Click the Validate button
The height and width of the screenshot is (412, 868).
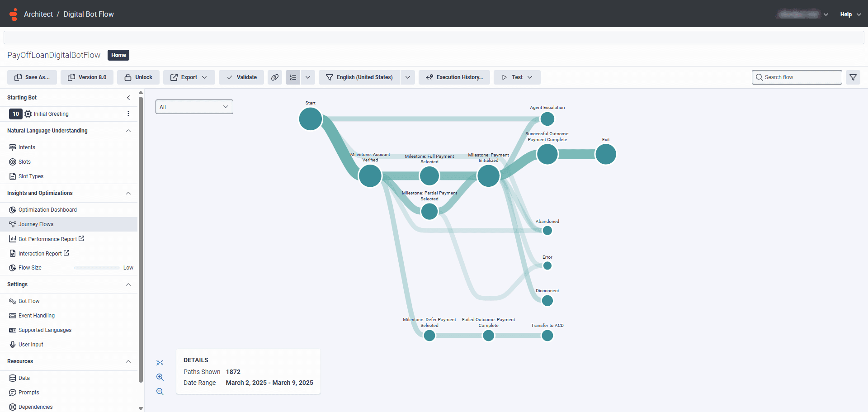241,77
